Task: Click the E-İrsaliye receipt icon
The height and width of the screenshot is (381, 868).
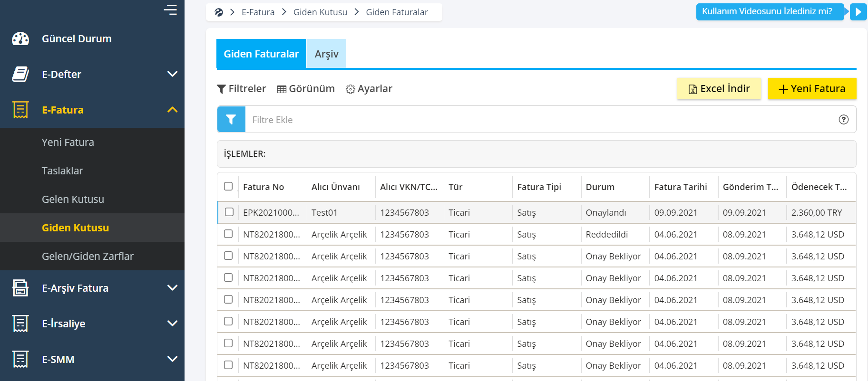Action: pos(20,324)
